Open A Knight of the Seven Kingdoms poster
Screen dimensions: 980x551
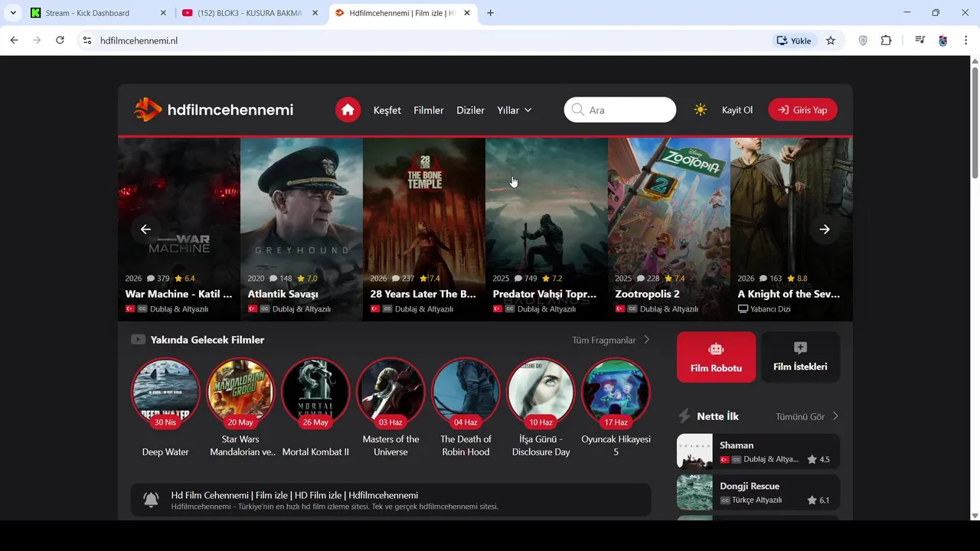[x=792, y=229]
